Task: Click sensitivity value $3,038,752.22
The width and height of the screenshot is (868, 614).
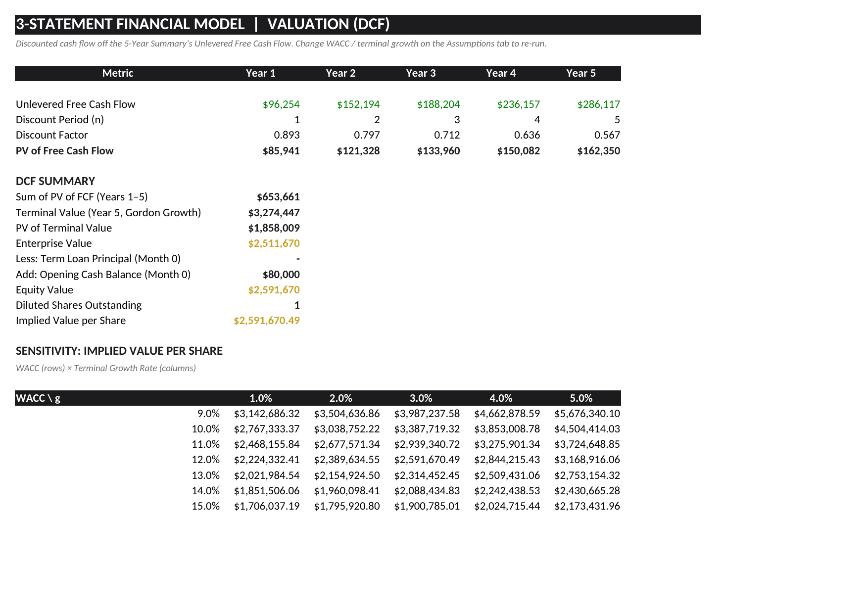Action: point(347,429)
